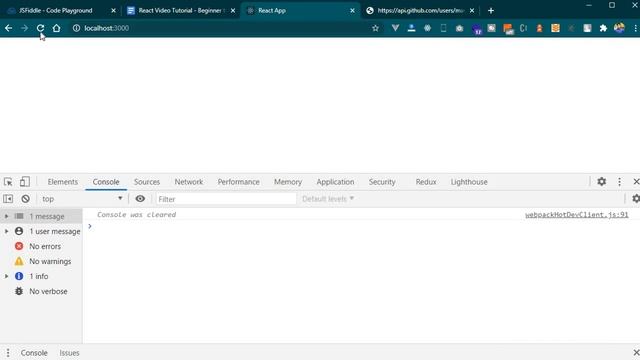Screen dimensions: 640x360
Task: Select the Console tab in the bottom drawer
Action: (x=34, y=353)
